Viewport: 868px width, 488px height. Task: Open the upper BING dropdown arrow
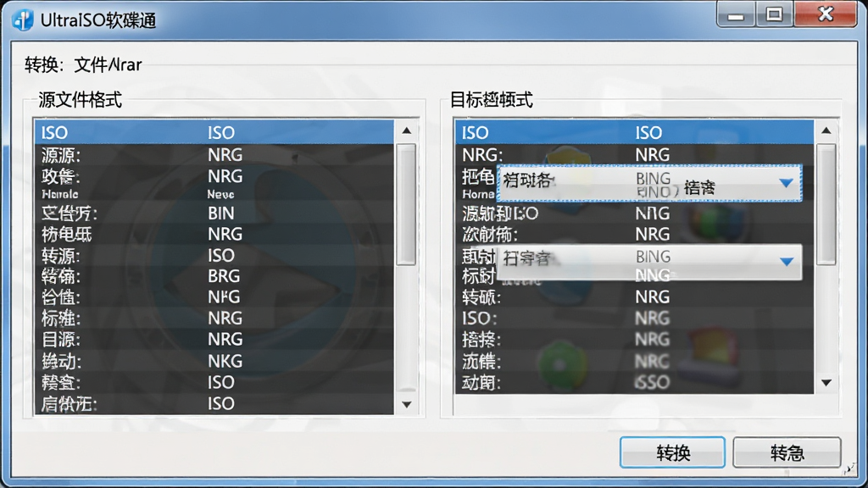click(x=786, y=183)
